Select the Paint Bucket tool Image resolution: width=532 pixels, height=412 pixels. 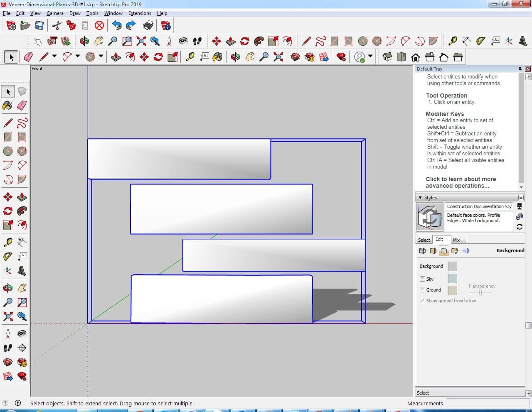click(8, 105)
